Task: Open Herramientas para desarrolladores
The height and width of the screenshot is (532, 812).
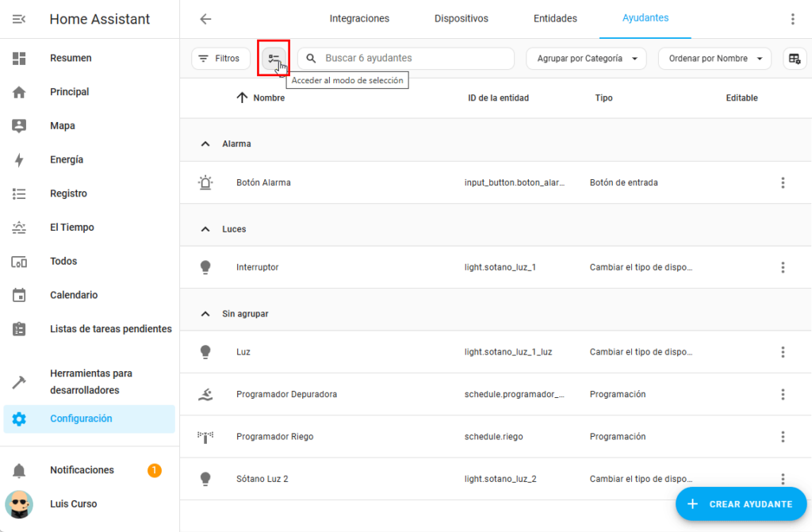Action: tap(90, 381)
